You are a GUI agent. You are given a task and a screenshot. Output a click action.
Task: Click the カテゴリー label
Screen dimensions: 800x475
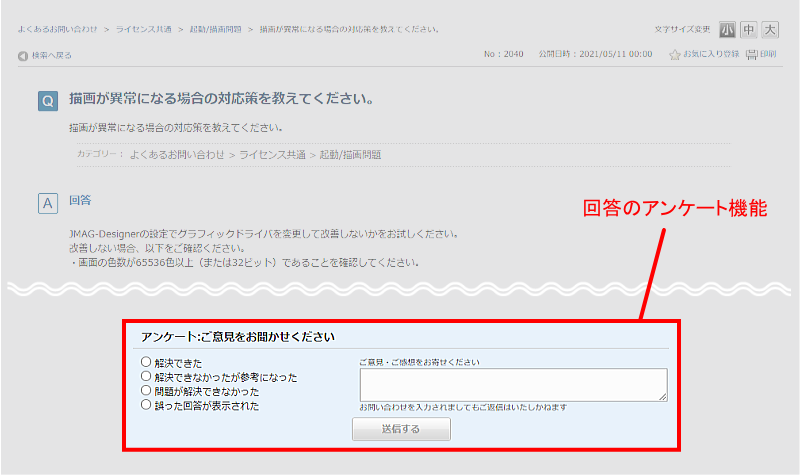(x=99, y=154)
